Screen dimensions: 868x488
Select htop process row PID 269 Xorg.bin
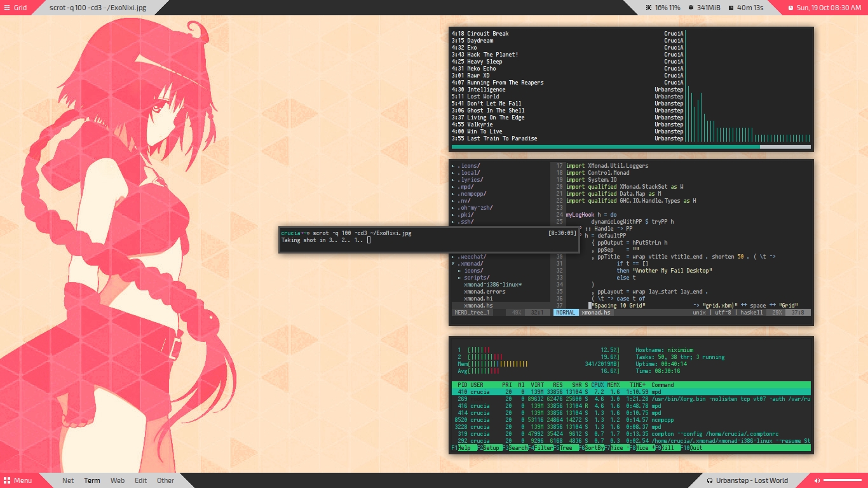[631, 399]
